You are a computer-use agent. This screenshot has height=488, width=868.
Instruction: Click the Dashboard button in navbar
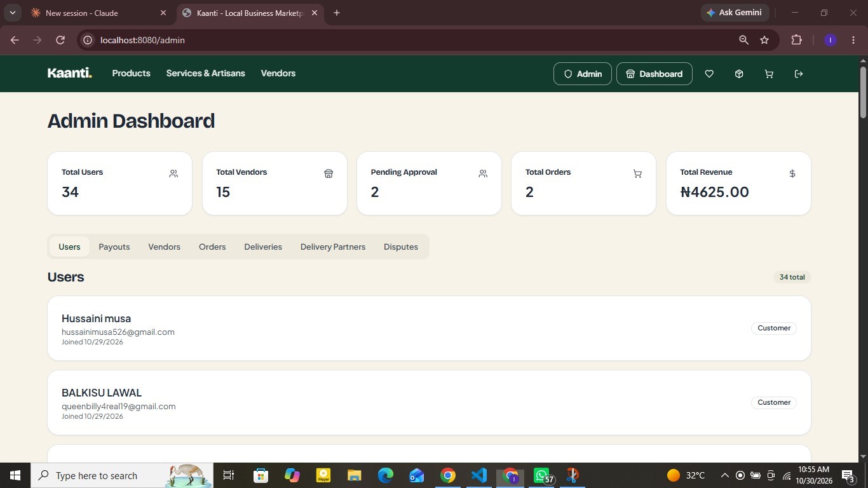point(654,74)
